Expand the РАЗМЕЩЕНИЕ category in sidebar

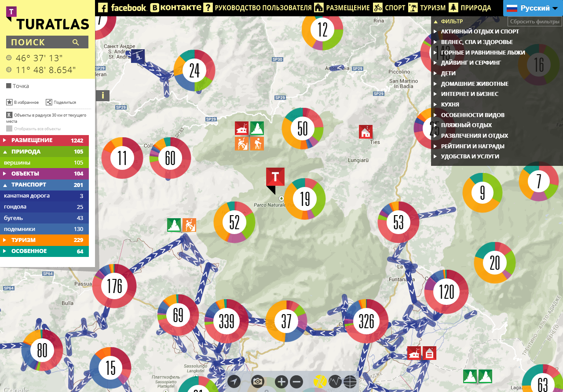44,140
